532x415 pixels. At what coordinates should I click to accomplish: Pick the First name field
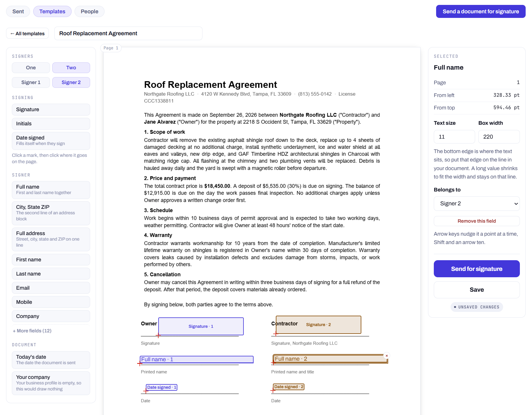51,260
